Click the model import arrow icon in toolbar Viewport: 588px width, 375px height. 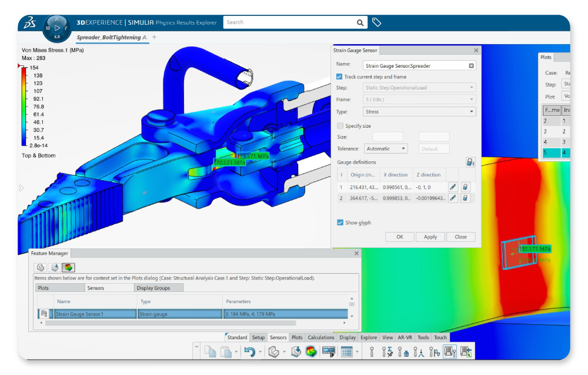tap(296, 351)
